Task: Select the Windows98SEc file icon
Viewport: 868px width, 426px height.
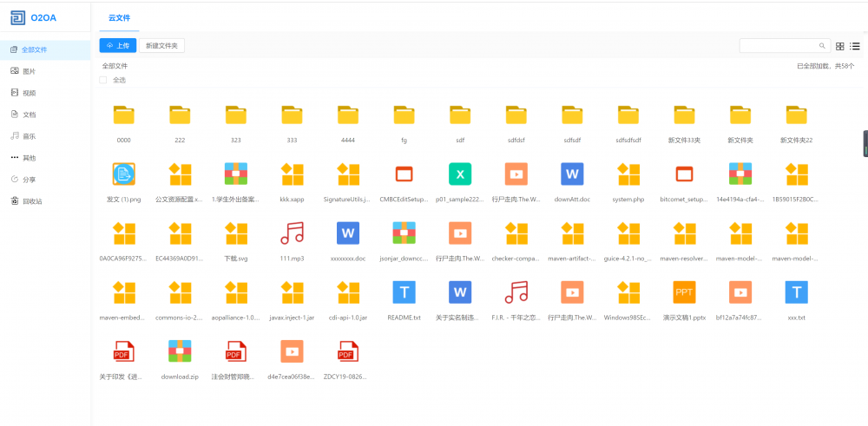Action: click(x=628, y=292)
